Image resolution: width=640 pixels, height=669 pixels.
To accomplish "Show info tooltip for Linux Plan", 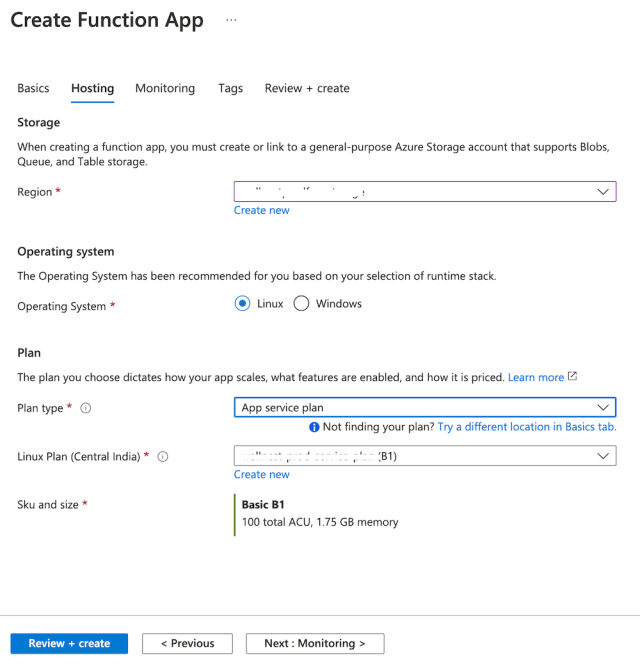I will point(163,457).
